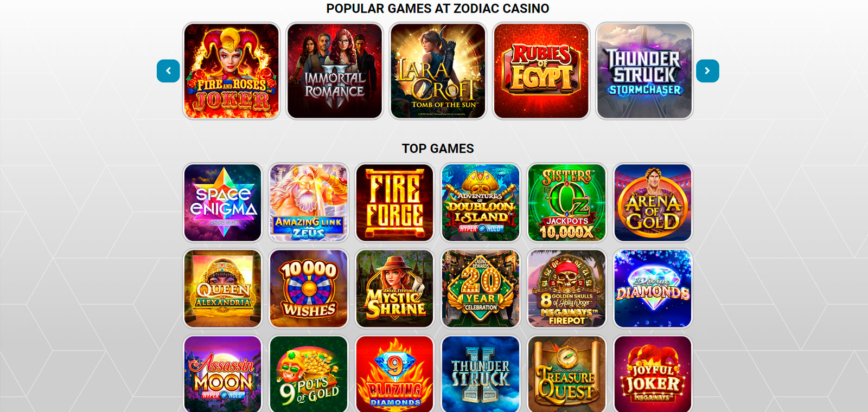
Task: Launch Queen of Alexandria slot
Action: 222,288
